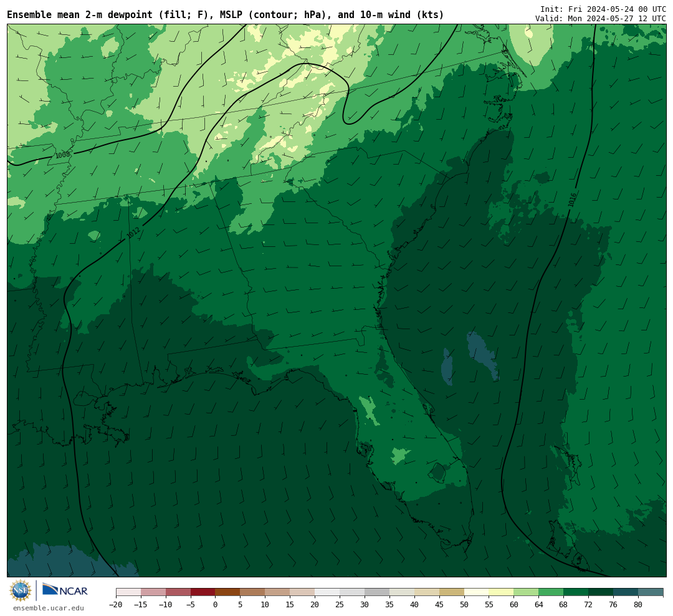This screenshot has width=673, height=616.
Task: Click the green swatch between 68 and 72
Action: click(x=576, y=592)
